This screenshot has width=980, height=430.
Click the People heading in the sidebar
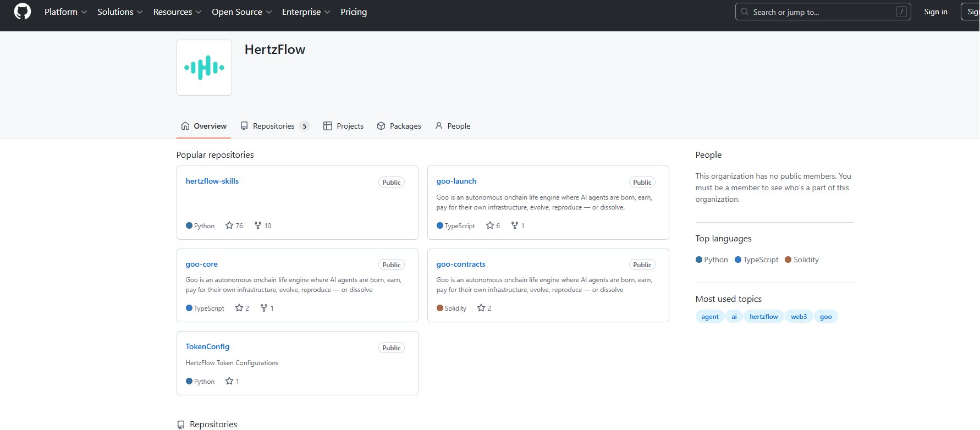click(708, 155)
